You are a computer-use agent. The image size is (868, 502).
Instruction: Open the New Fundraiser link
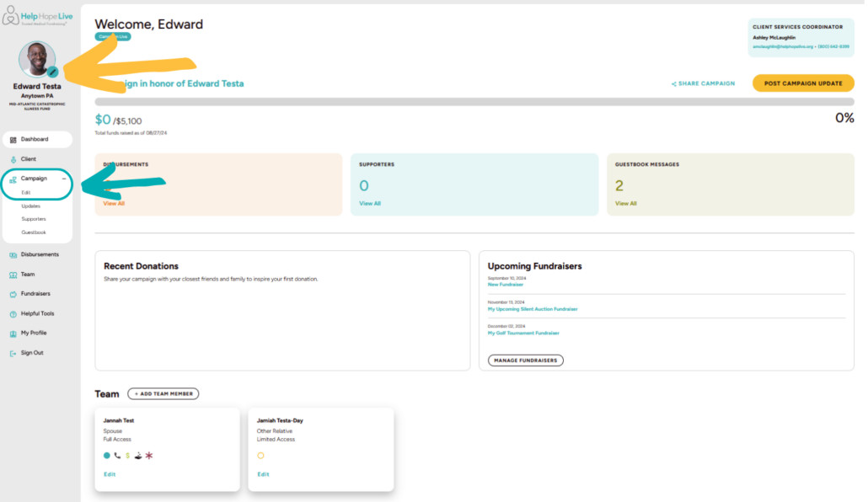coord(506,285)
